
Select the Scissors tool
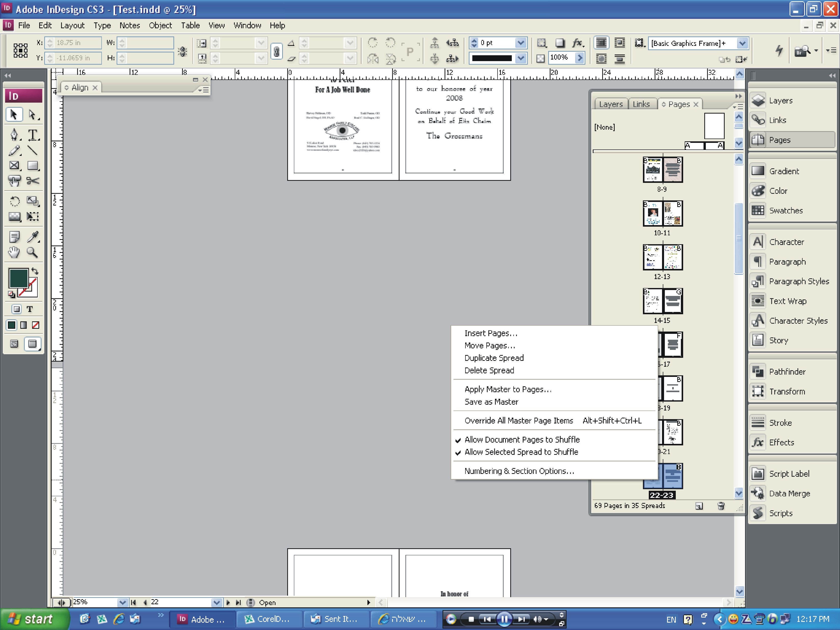(x=33, y=181)
